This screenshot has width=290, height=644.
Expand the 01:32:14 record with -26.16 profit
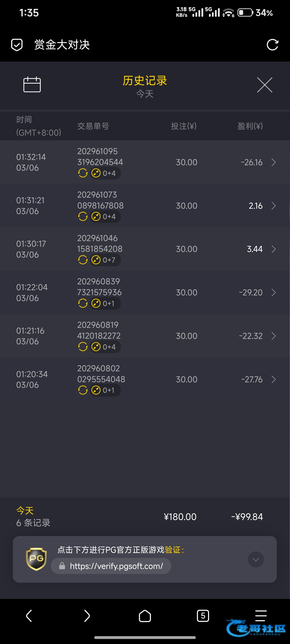(x=273, y=162)
